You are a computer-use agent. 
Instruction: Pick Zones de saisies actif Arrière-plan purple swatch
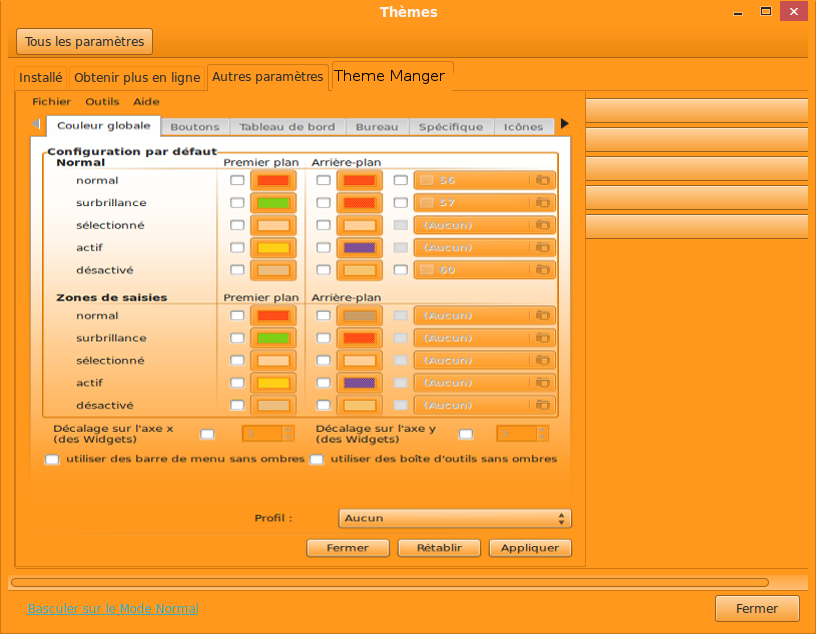[360, 383]
